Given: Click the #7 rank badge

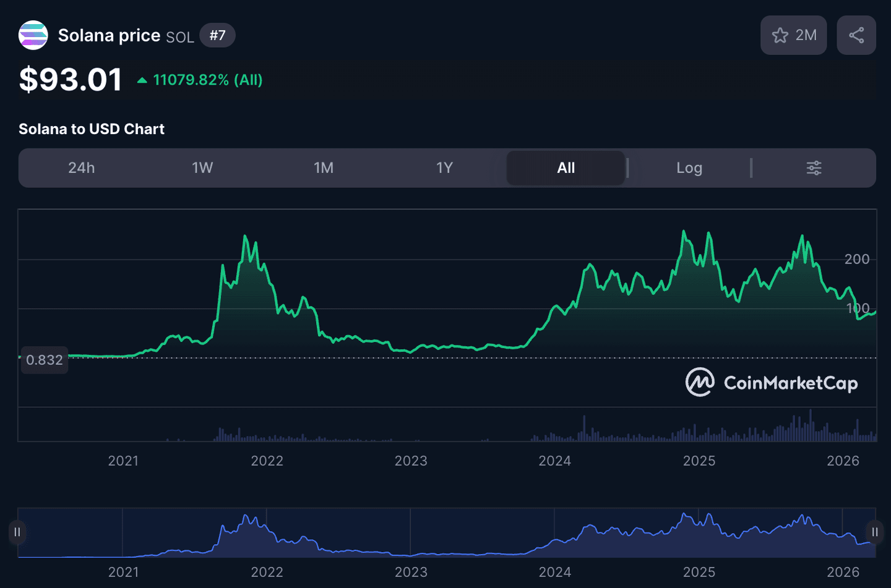Looking at the screenshot, I should (217, 35).
